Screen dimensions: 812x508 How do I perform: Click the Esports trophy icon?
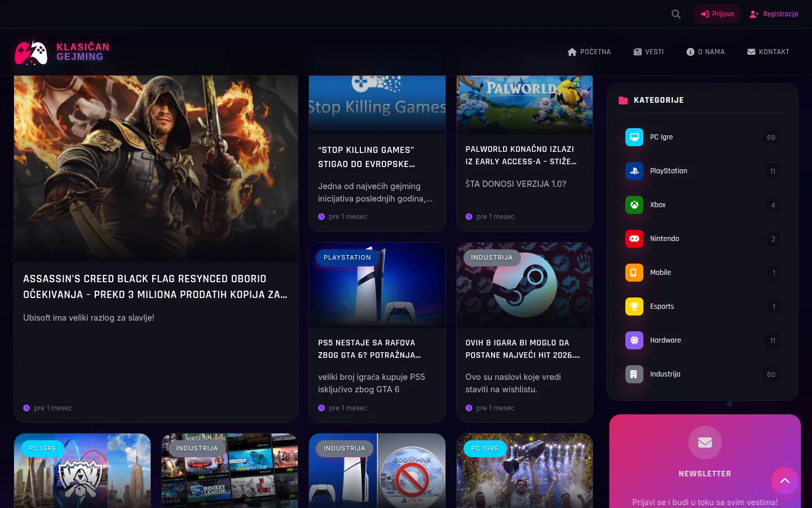coord(634,306)
